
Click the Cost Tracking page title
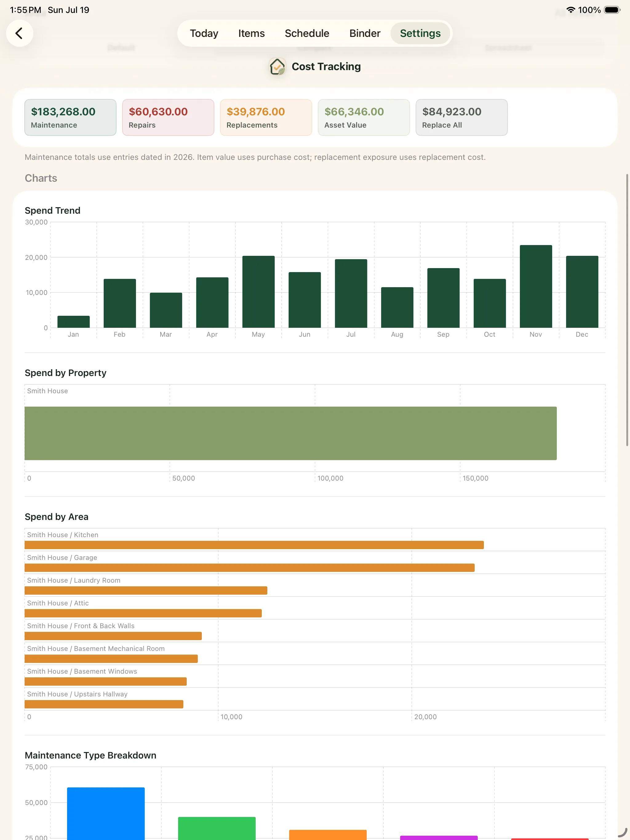[x=326, y=66]
